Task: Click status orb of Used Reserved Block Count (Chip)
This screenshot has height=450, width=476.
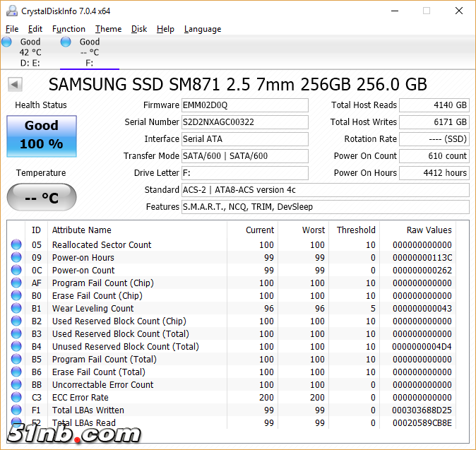Action: (16, 321)
